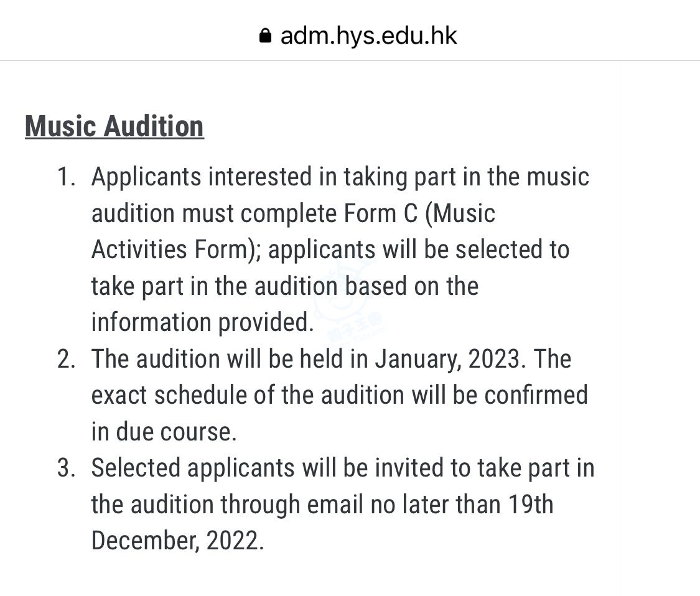Click the word confirmed in item two
This screenshot has height=596, width=700.
point(536,396)
